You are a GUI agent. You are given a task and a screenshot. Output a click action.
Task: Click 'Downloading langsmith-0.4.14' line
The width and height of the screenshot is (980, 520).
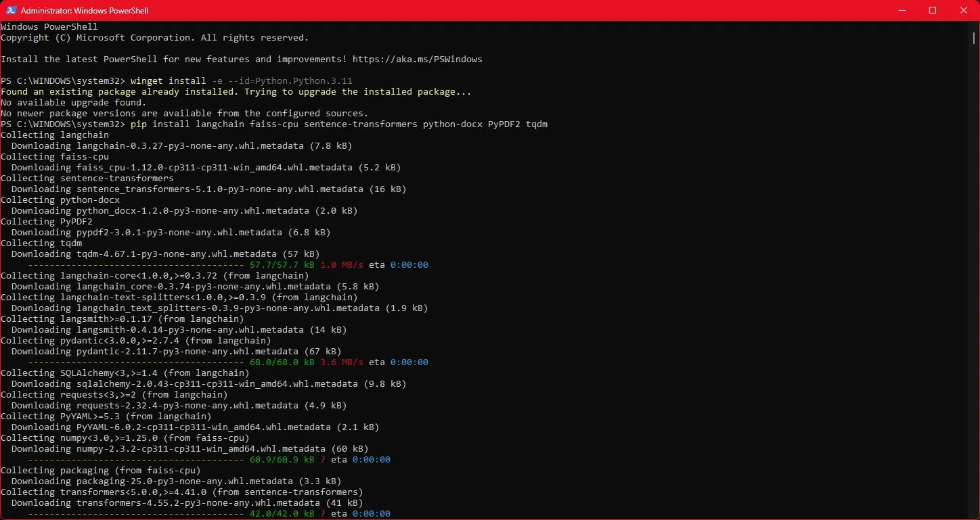(x=179, y=330)
